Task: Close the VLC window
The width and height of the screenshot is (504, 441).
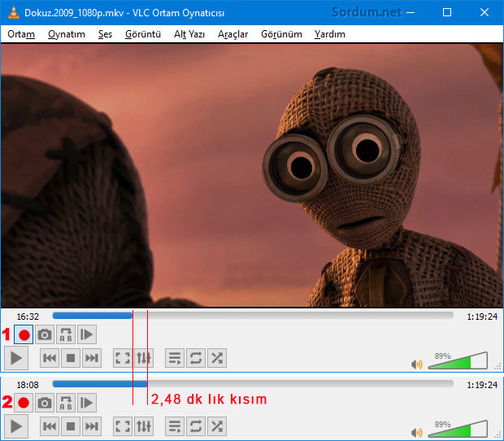Action: tap(484, 12)
